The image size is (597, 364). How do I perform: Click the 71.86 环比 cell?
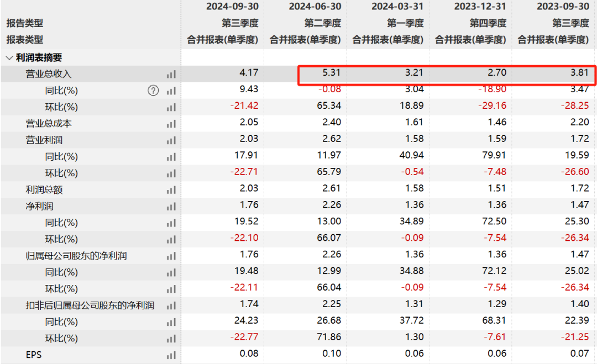[329, 336]
